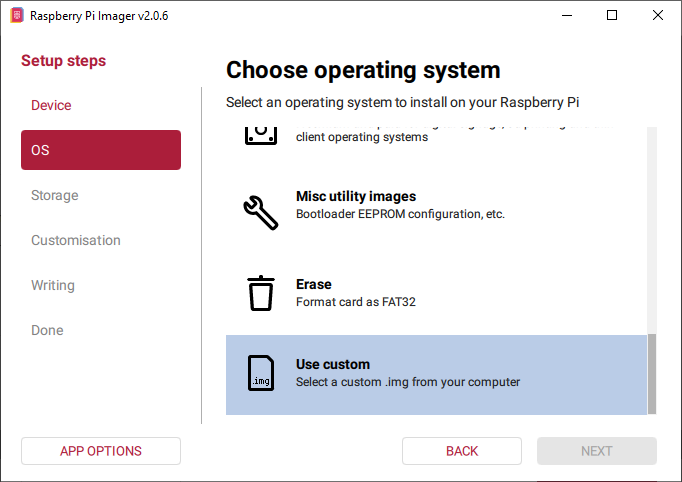Maximize the Raspberry Pi Imager window

pos(612,16)
